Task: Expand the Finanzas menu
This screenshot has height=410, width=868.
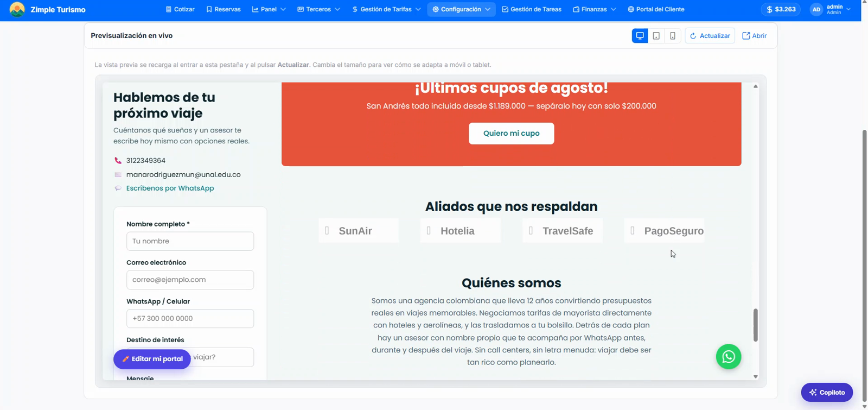Action: point(595,9)
